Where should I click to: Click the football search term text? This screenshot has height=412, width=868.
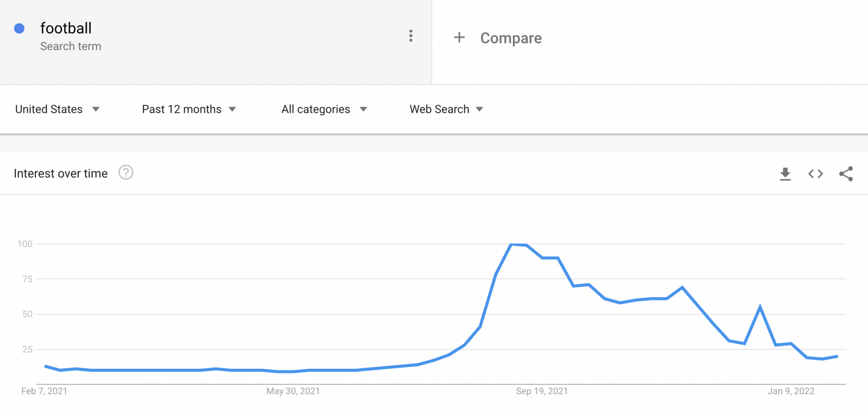(x=66, y=28)
